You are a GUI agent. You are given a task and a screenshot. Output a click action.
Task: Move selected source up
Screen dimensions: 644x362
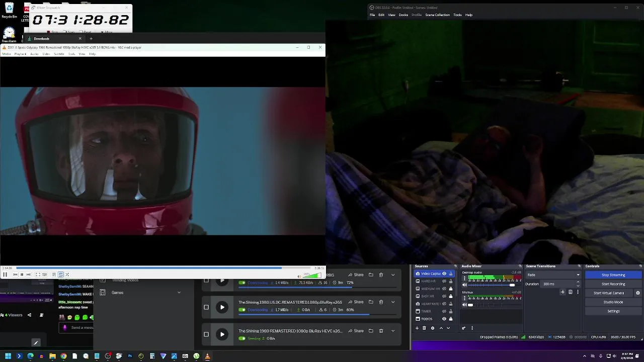[441, 328]
